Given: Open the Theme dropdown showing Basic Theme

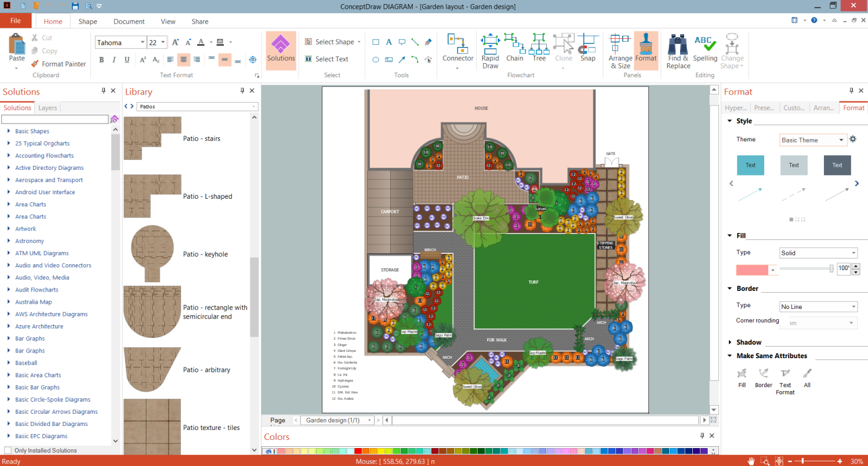Looking at the screenshot, I should coord(813,140).
